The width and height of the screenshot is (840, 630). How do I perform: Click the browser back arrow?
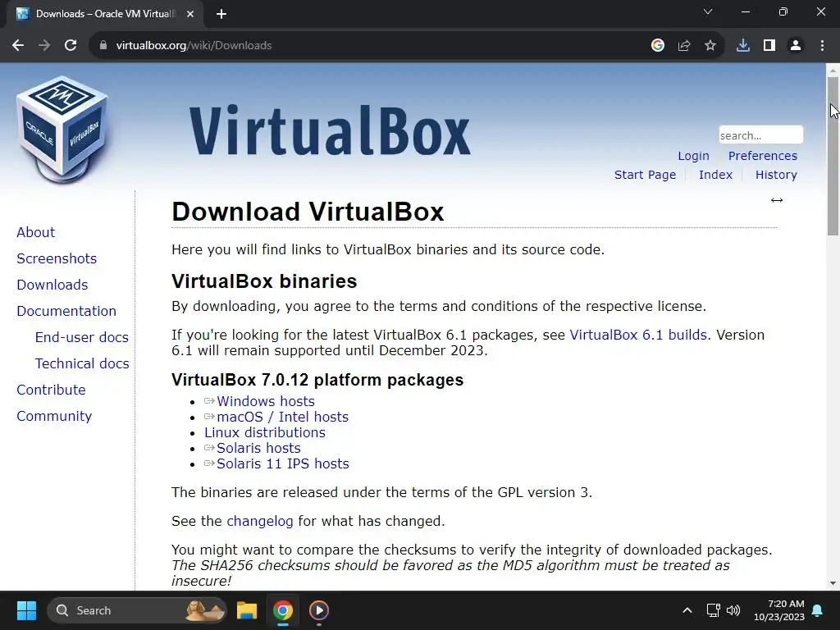click(18, 46)
